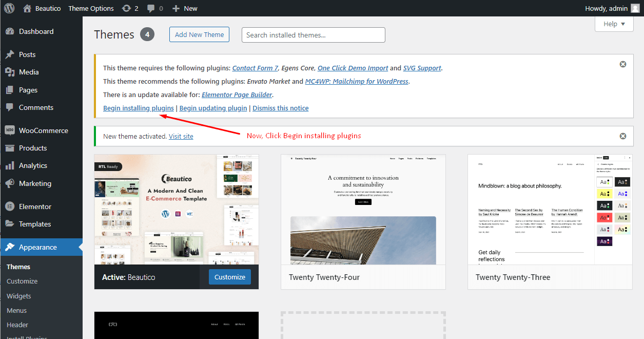
Task: Click the theme count badge 4
Action: (147, 34)
